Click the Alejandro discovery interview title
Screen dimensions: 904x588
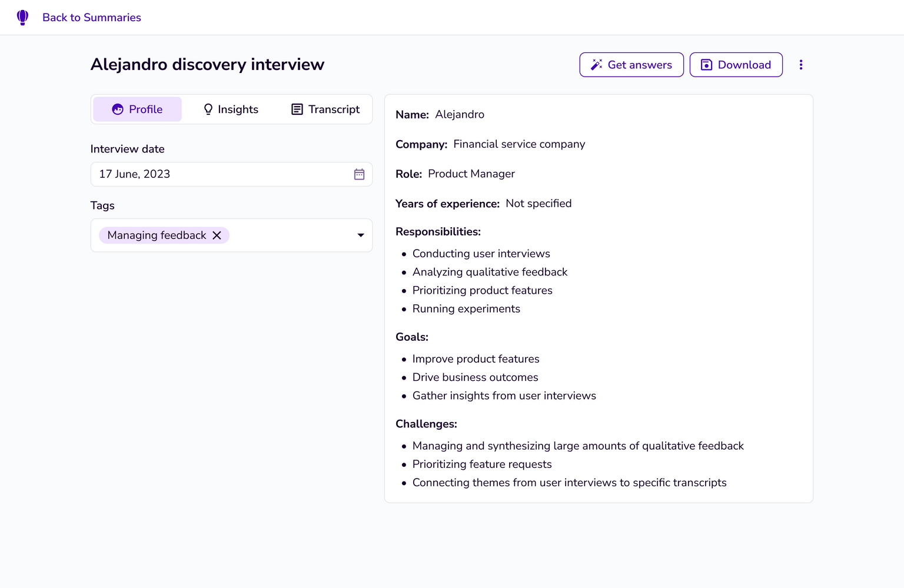tap(207, 65)
